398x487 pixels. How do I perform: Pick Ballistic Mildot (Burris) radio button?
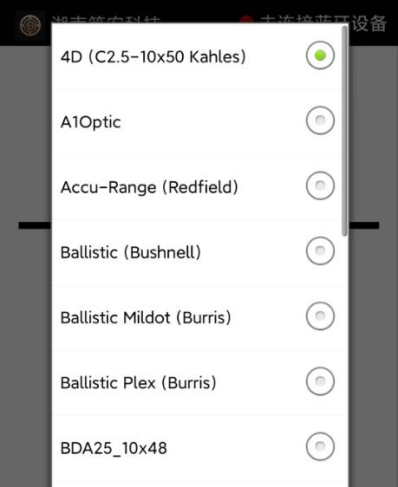[x=320, y=316]
